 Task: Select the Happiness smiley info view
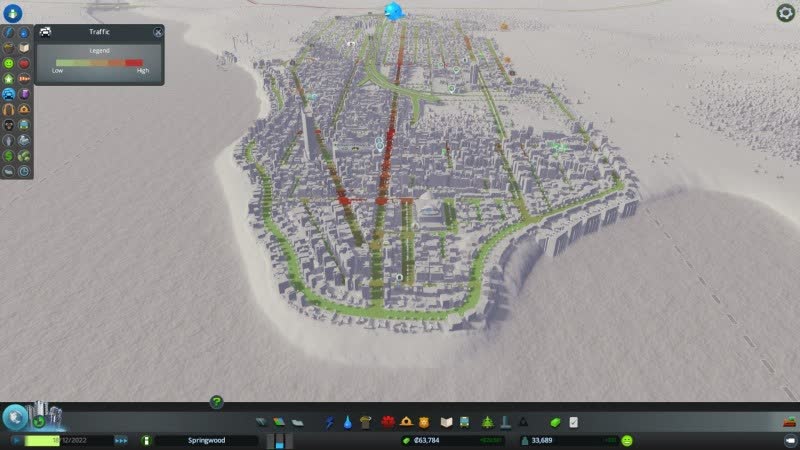coord(9,63)
